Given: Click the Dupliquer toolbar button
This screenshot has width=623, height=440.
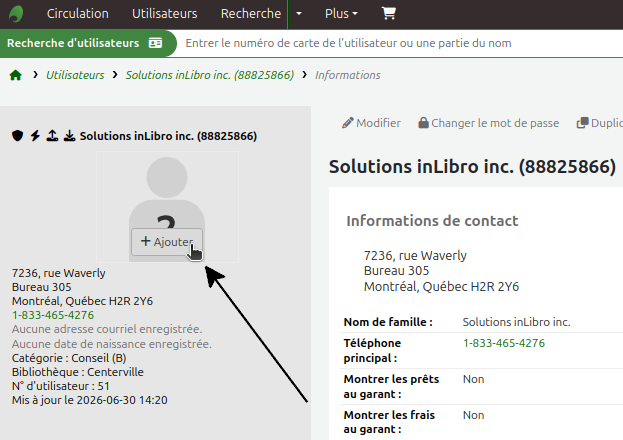Looking at the screenshot, I should coord(600,123).
